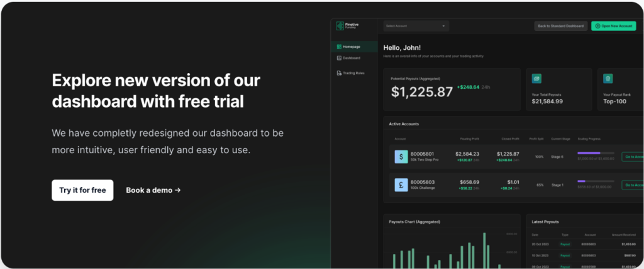
Task: Click the pound icon of account 80005803
Action: (401, 185)
